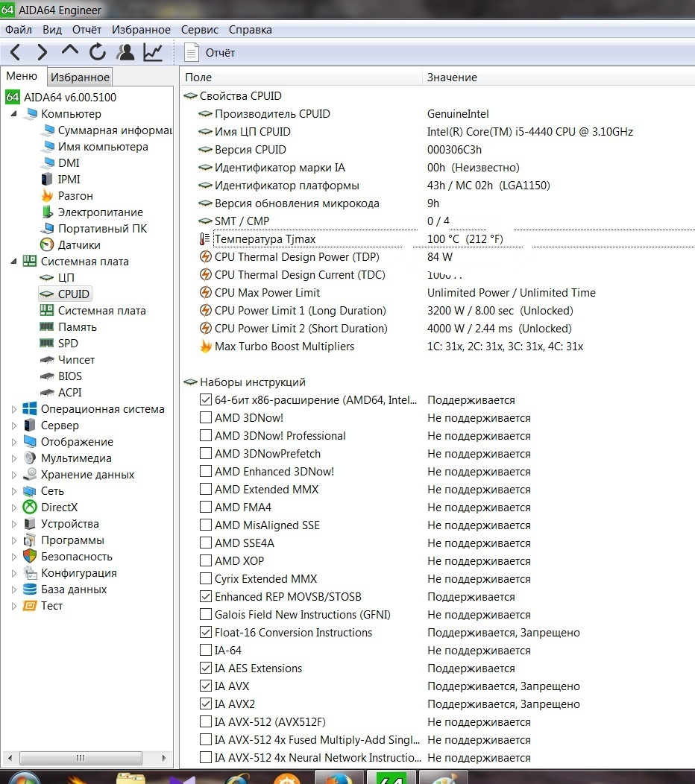Open the Файл menu

[19, 30]
